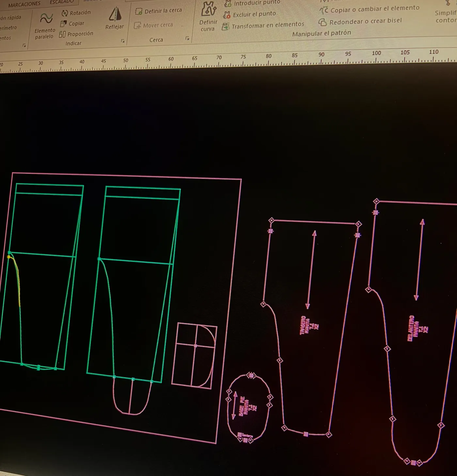Select Redondear o crear bisel
457x476 pixels.
pyautogui.click(x=360, y=22)
